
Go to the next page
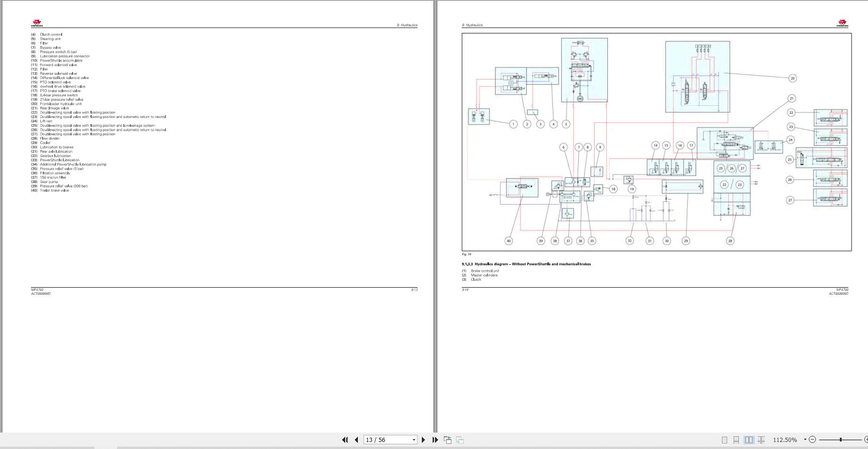coord(423,440)
